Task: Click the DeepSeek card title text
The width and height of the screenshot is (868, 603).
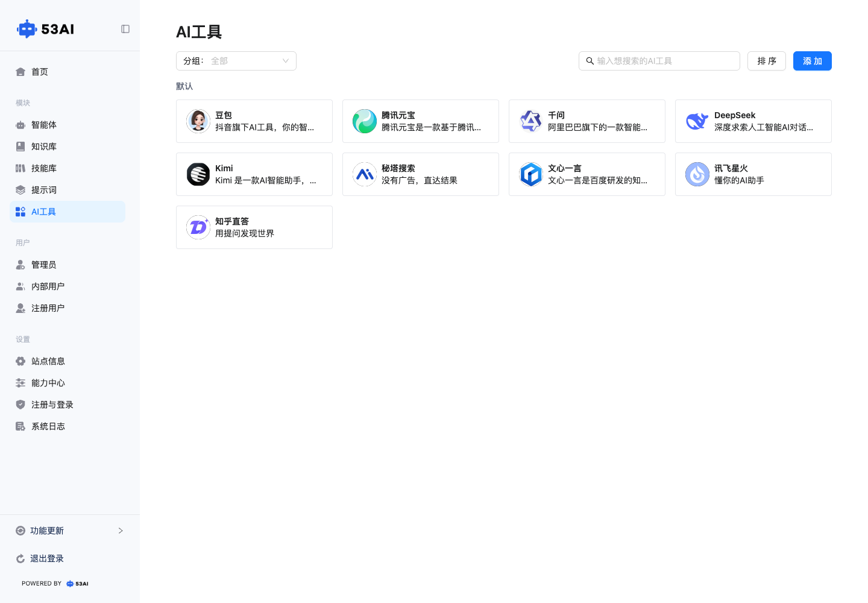Action: 735,115
